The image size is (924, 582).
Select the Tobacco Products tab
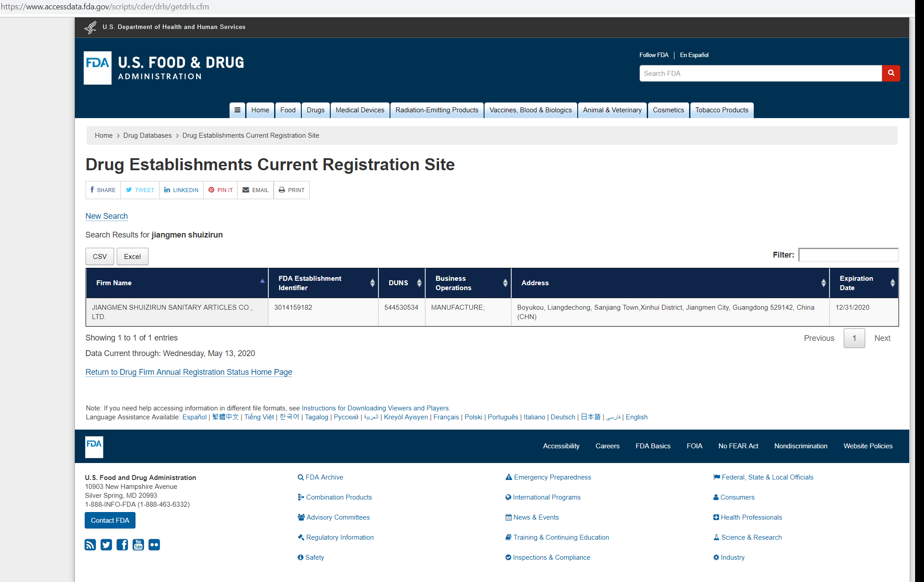(x=722, y=110)
